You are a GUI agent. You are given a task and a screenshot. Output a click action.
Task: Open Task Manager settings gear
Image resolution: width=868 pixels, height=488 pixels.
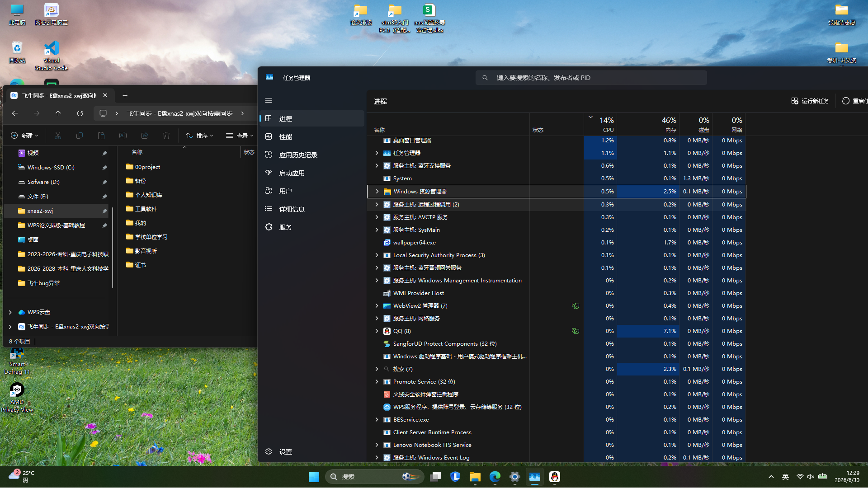[x=269, y=451]
